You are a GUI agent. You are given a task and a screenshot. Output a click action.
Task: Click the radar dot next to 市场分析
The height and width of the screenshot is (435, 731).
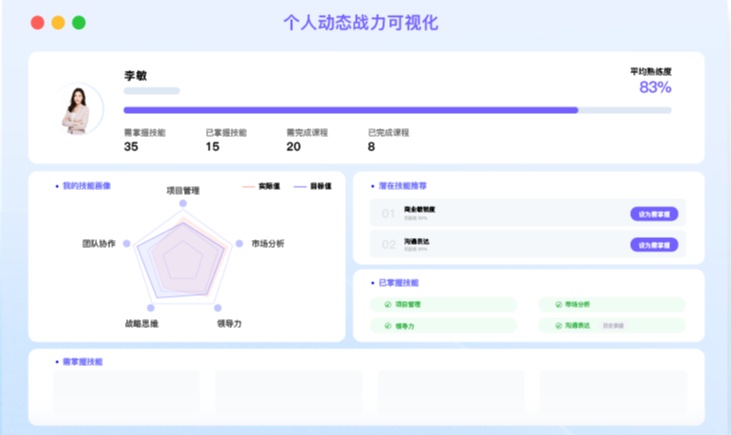[x=239, y=243]
